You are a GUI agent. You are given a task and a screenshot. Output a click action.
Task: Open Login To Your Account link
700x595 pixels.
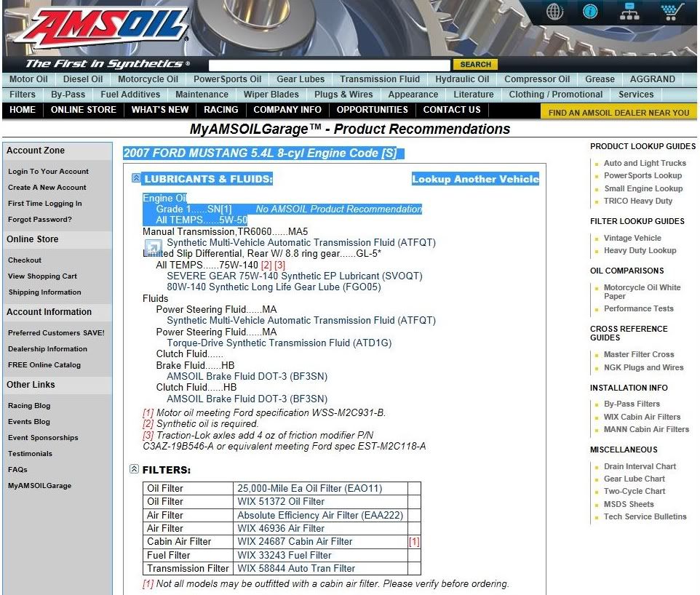pos(48,172)
